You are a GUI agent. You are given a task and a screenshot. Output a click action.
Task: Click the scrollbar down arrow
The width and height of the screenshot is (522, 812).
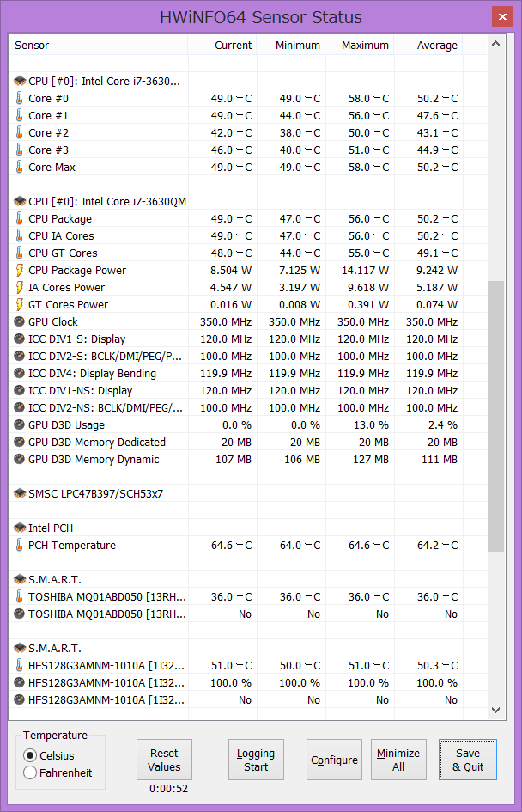495,710
